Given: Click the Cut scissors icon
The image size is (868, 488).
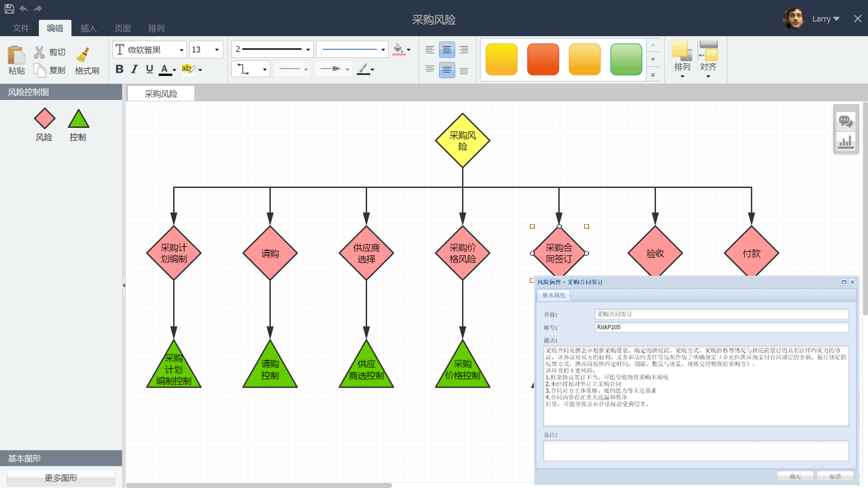Looking at the screenshot, I should point(39,52).
